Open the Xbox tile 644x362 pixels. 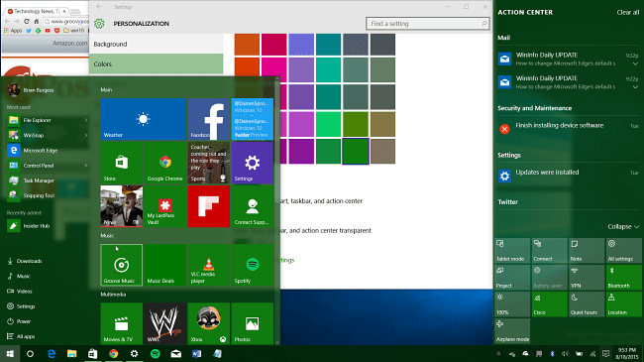click(x=209, y=323)
